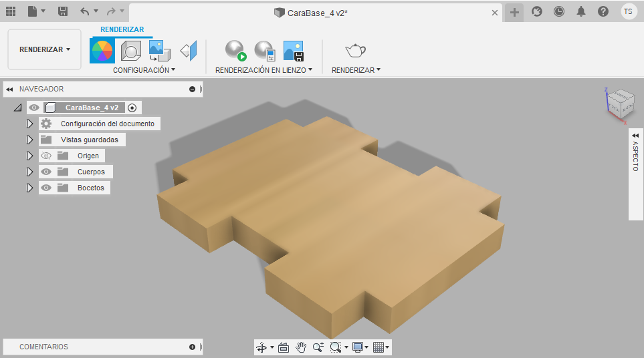Open Grid and Snaps menu
Image resolution: width=644 pixels, height=358 pixels.
(381, 347)
